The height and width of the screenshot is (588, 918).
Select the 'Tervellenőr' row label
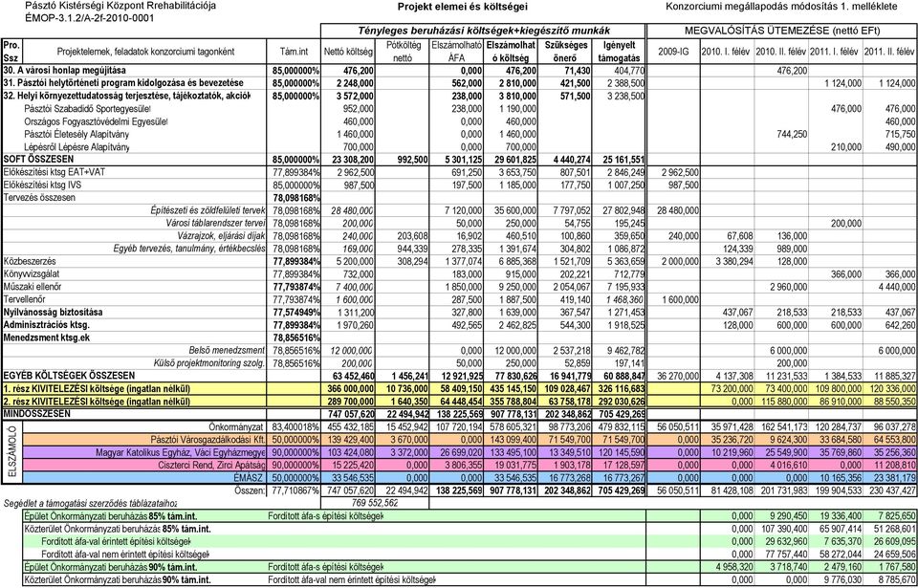(24, 299)
